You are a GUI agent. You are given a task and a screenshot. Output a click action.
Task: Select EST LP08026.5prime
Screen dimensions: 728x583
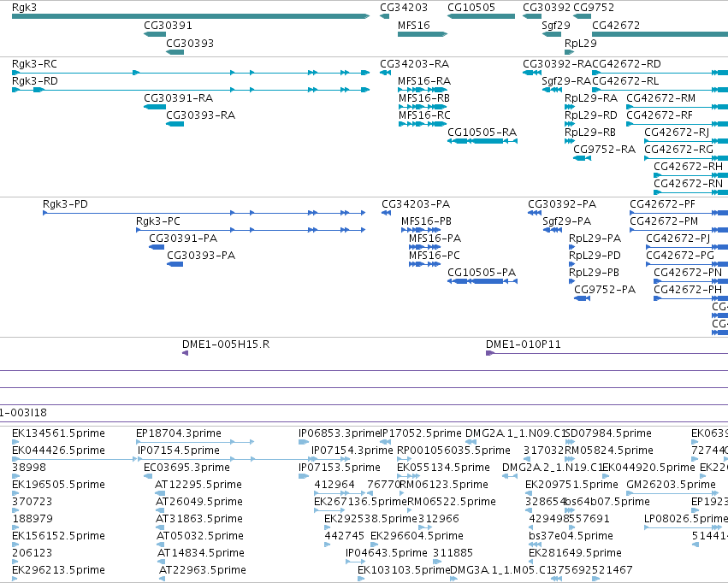click(x=683, y=527)
